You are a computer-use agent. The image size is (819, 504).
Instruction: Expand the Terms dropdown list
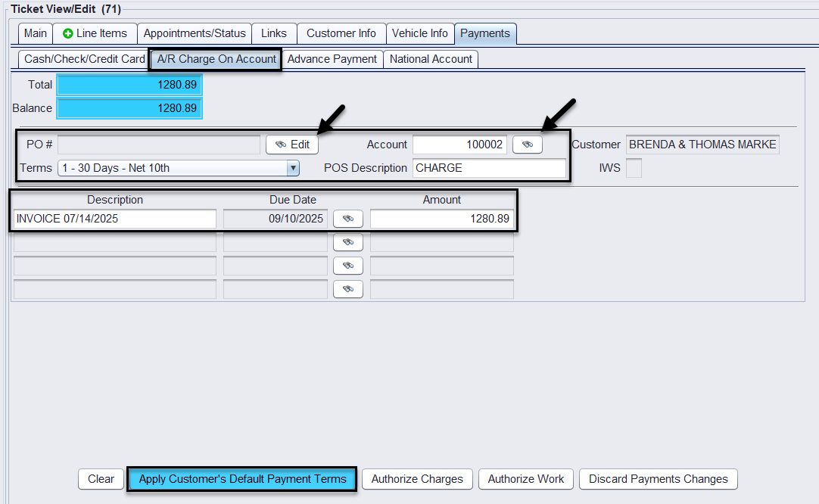(x=293, y=168)
